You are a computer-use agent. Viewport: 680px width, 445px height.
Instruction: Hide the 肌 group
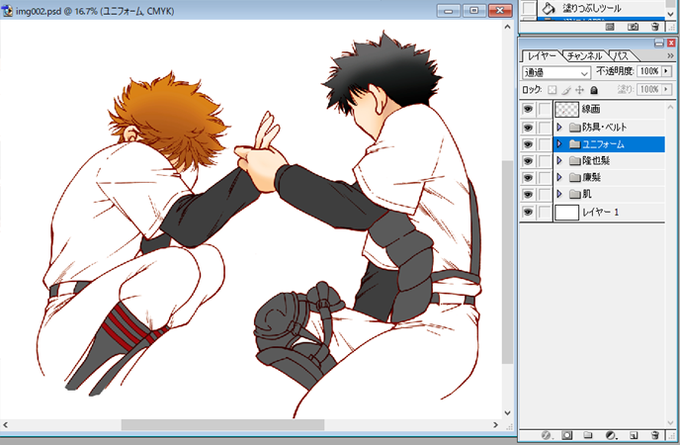coord(528,194)
